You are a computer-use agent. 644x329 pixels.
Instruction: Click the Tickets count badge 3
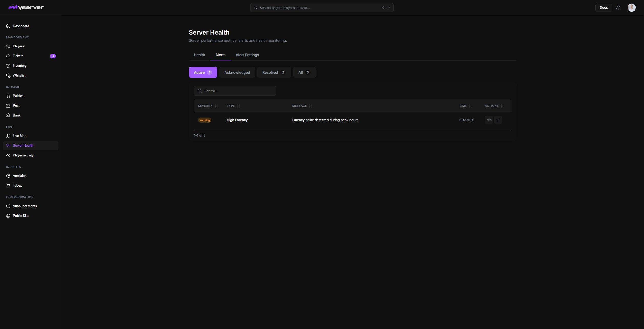coord(53,56)
